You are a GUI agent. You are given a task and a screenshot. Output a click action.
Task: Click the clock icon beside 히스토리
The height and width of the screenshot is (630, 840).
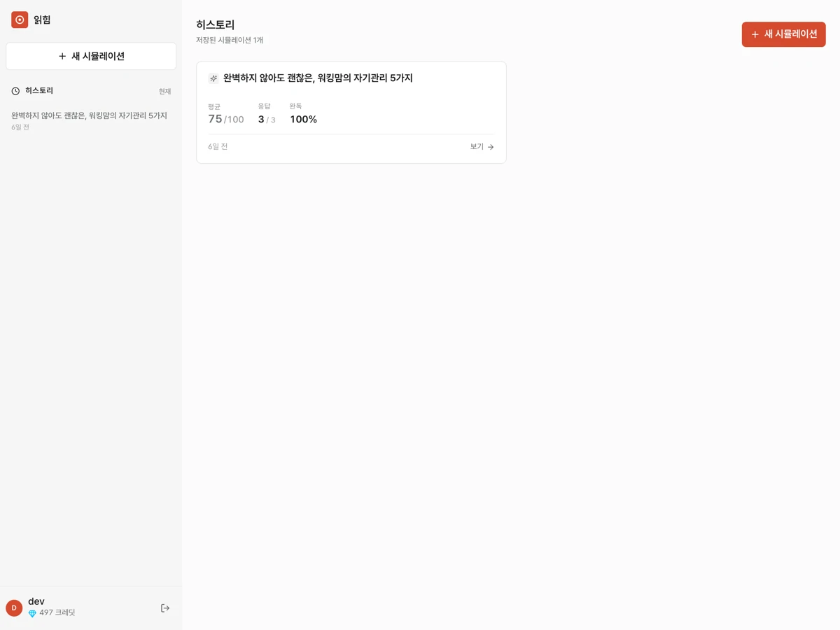[15, 91]
